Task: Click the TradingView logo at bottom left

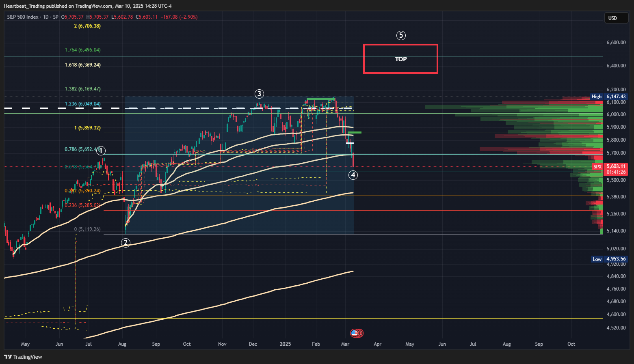Action: tap(23, 357)
